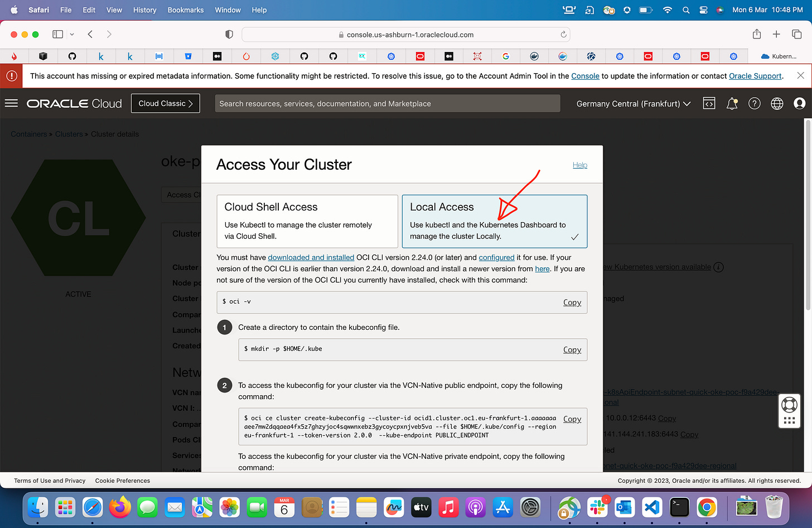
Task: Open the Edit menu in the menu bar
Action: (x=89, y=10)
